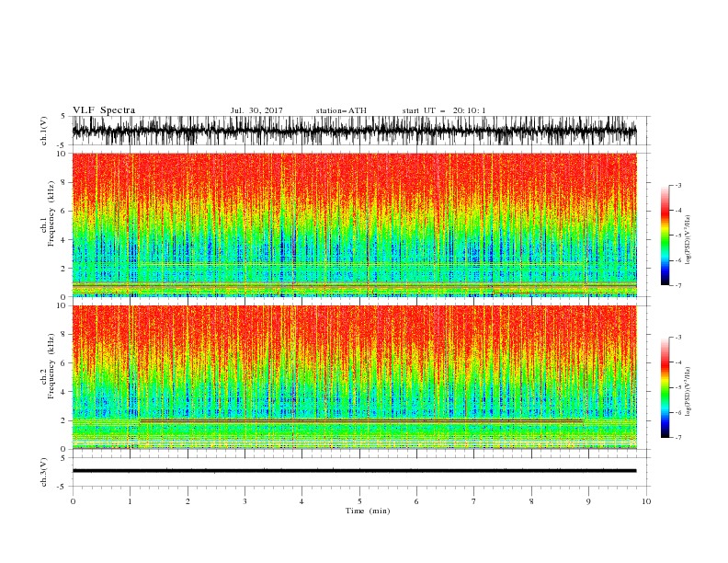Image resolution: width=728 pixels, height=563 pixels.
Task: Click the ch.1 voltage waveform trace
Action: tap(354, 131)
